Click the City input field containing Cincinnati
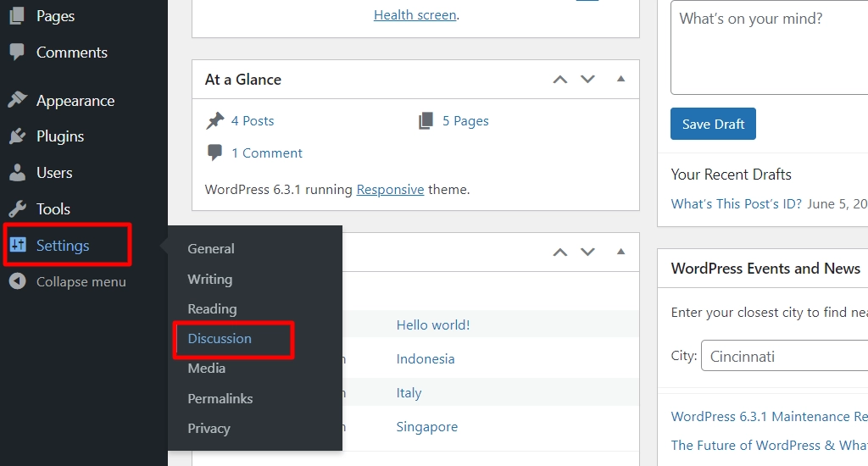 click(x=785, y=356)
